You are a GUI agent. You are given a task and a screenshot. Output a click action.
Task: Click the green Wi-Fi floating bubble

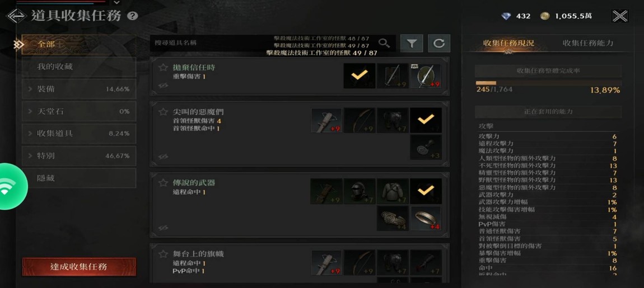[x=10, y=186]
